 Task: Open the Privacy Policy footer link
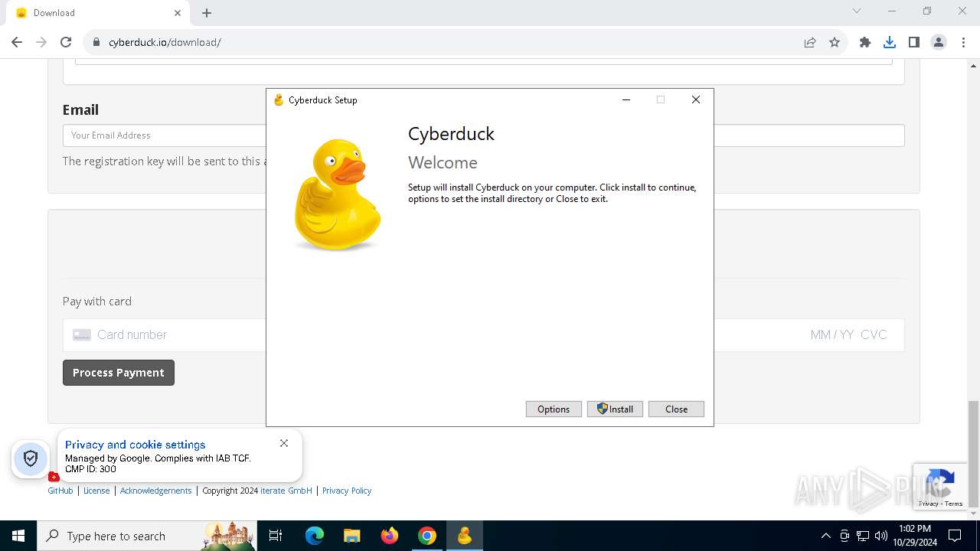click(x=347, y=491)
